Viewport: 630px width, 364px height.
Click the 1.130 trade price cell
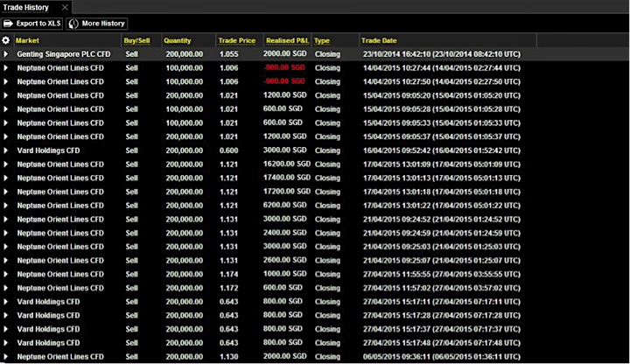(x=228, y=357)
